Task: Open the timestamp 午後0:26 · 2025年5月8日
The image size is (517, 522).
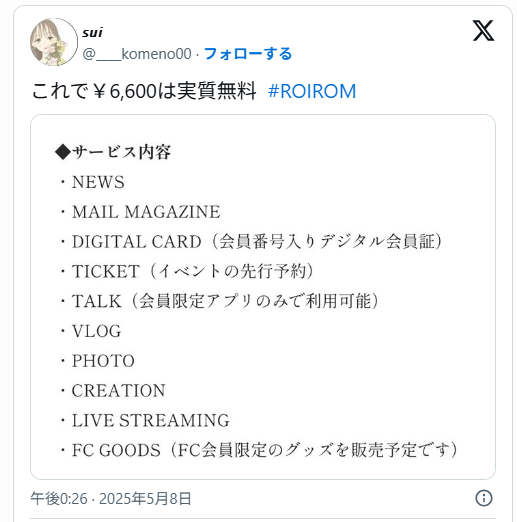Action: click(111, 498)
